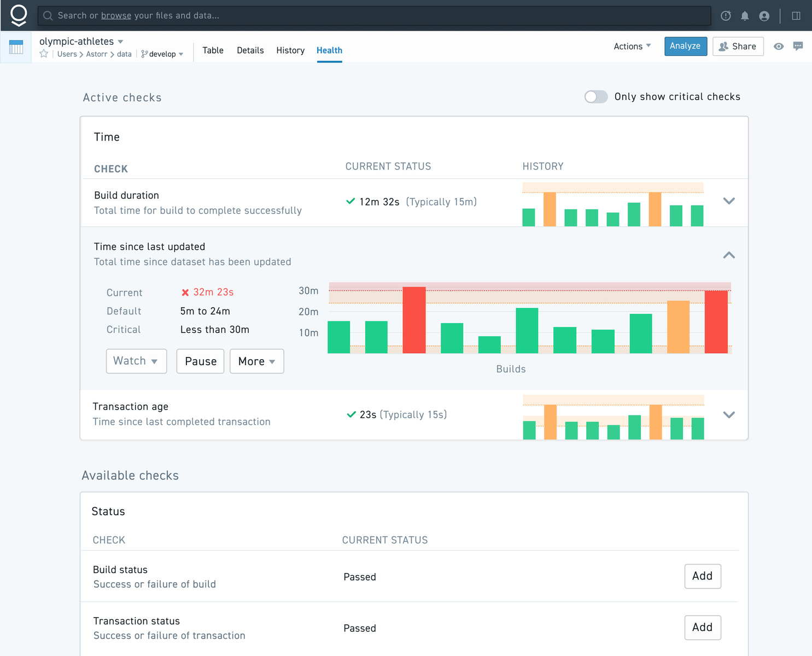This screenshot has width=812, height=656.
Task: Click the Palantir logo icon
Action: (x=19, y=15)
